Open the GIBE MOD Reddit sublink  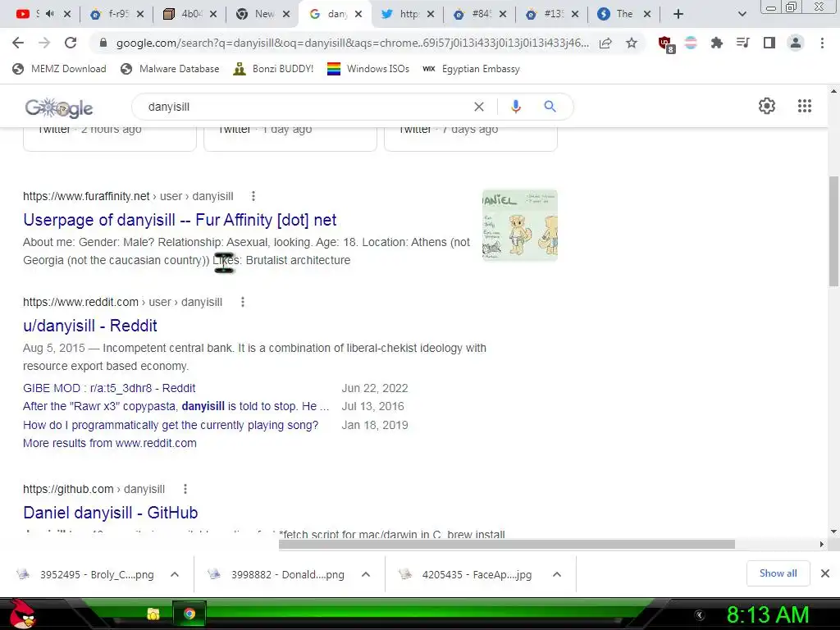point(109,388)
